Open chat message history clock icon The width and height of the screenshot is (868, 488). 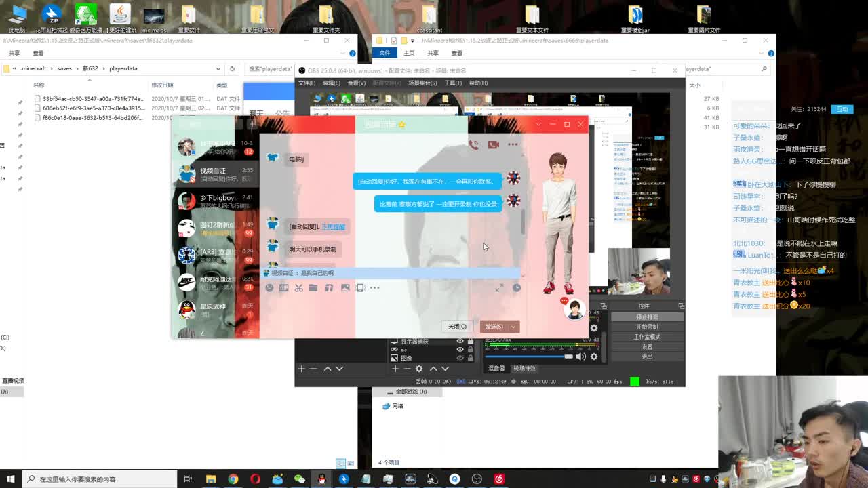(516, 288)
